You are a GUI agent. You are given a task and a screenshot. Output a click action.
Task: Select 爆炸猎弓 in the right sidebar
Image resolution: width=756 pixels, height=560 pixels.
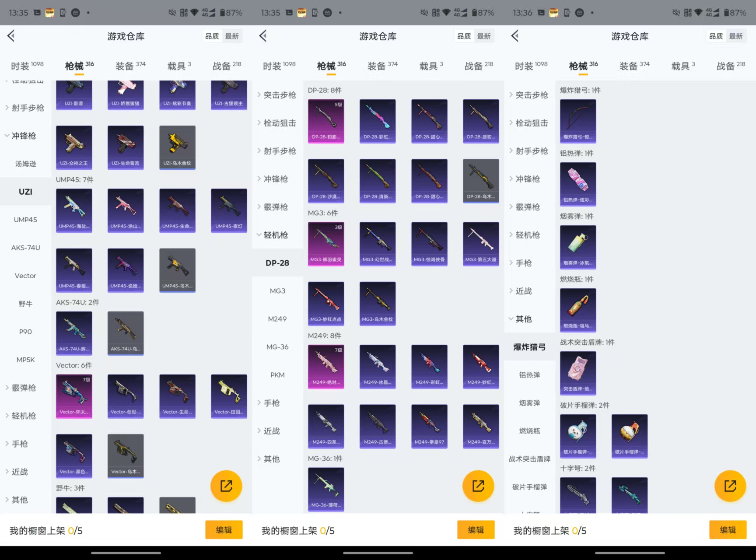point(529,347)
